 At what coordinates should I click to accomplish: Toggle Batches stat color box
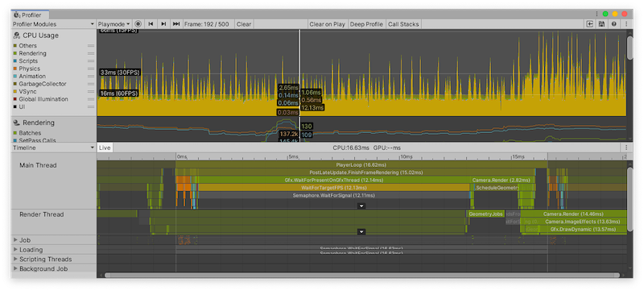pos(15,133)
